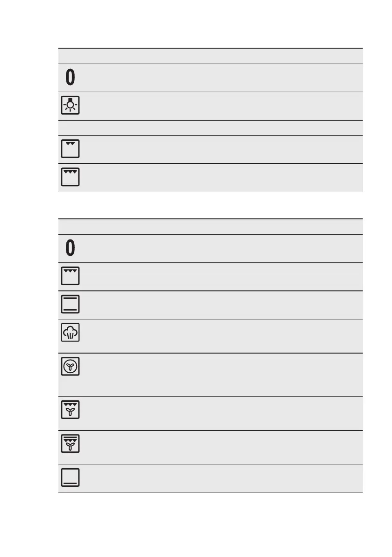Choose the three-triangle grill icon in the second table

[70, 276]
